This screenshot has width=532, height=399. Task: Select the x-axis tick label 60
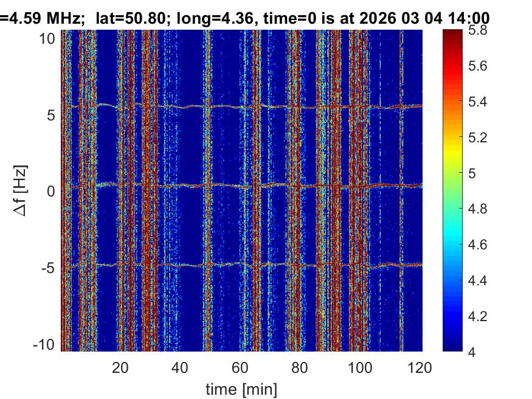240,367
